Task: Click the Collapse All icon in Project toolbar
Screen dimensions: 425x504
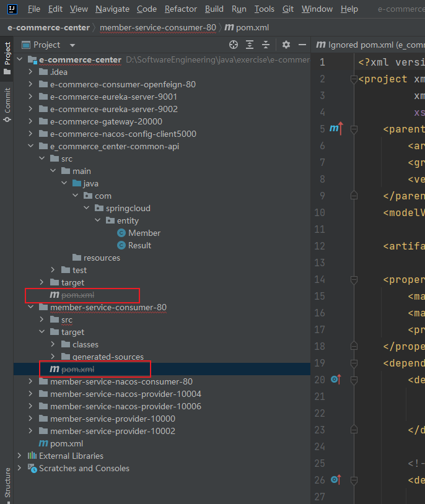Action: point(265,45)
